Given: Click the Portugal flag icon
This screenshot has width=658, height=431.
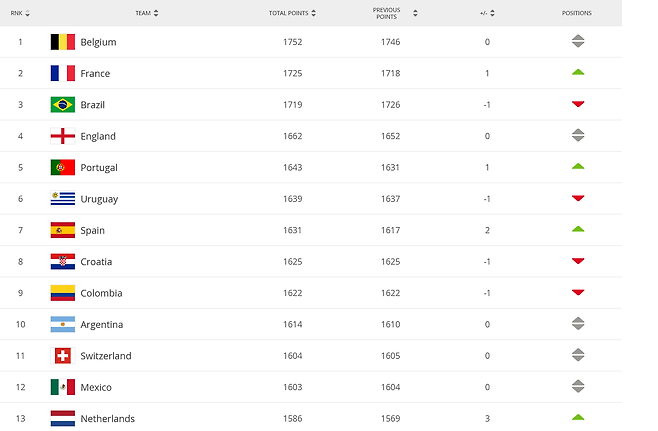Looking at the screenshot, I should click(63, 167).
